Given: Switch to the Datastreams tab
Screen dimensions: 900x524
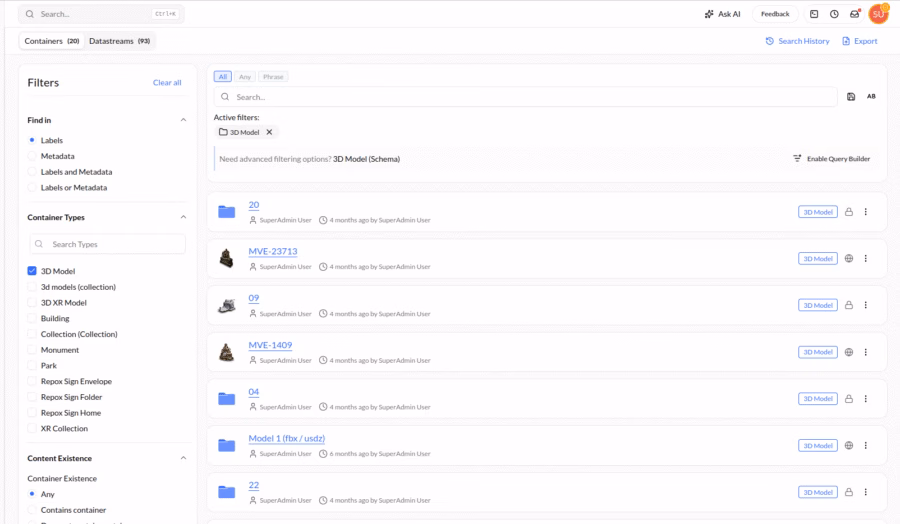Looking at the screenshot, I should point(119,41).
